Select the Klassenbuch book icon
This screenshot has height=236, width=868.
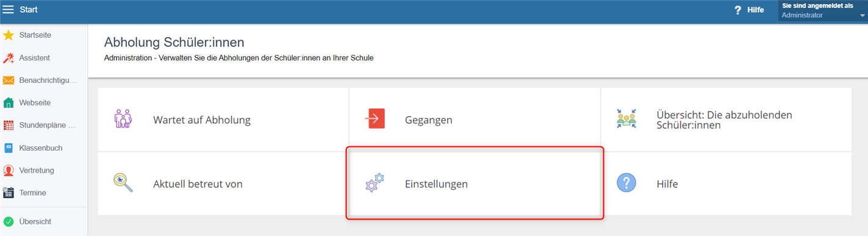pos(9,148)
